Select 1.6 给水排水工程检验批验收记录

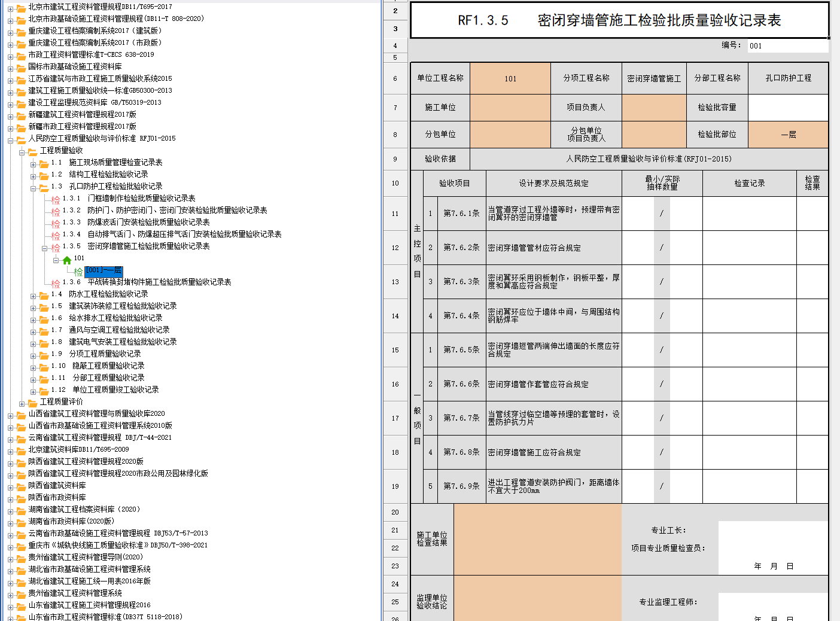[x=106, y=318]
